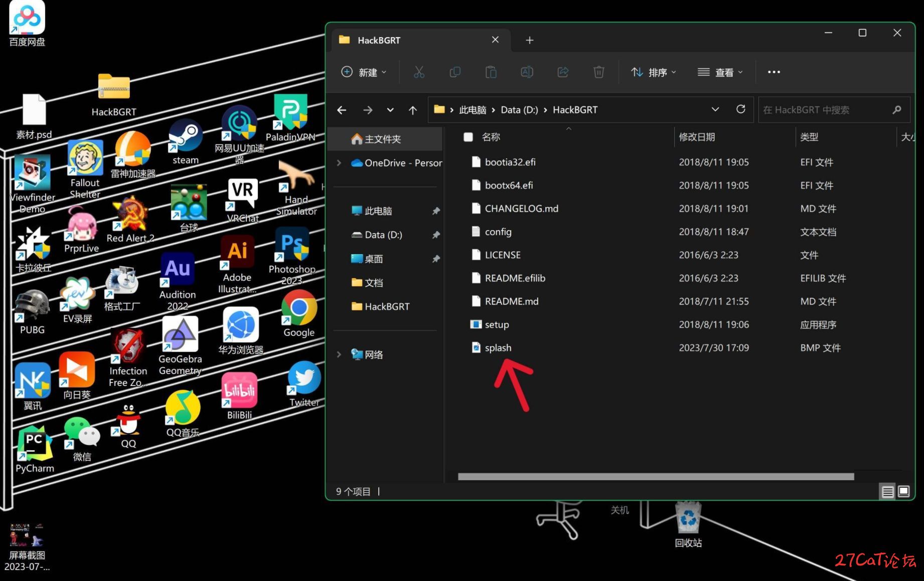Open the three-dots more options menu
924x581 pixels.
pos(774,72)
